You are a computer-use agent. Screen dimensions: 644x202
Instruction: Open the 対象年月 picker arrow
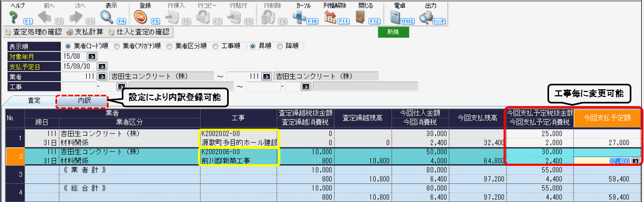(x=92, y=56)
